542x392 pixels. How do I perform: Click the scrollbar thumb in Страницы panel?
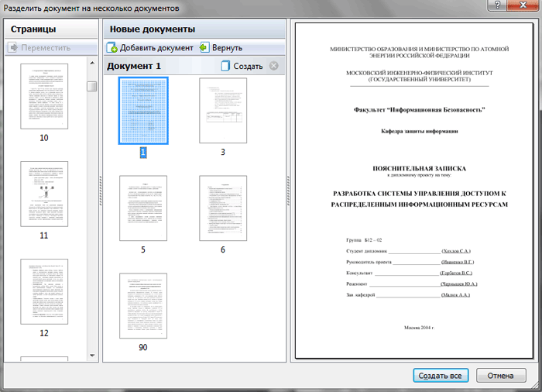[91, 86]
